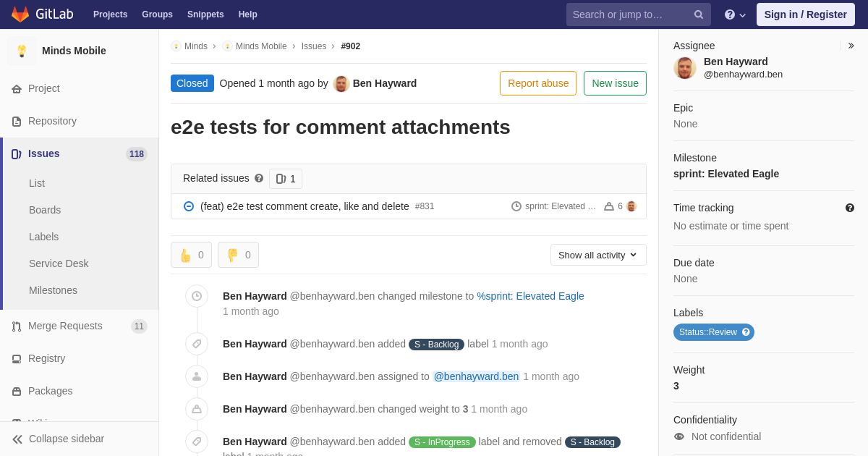Click the Sign in / Register button
868x456 pixels.
(805, 14)
